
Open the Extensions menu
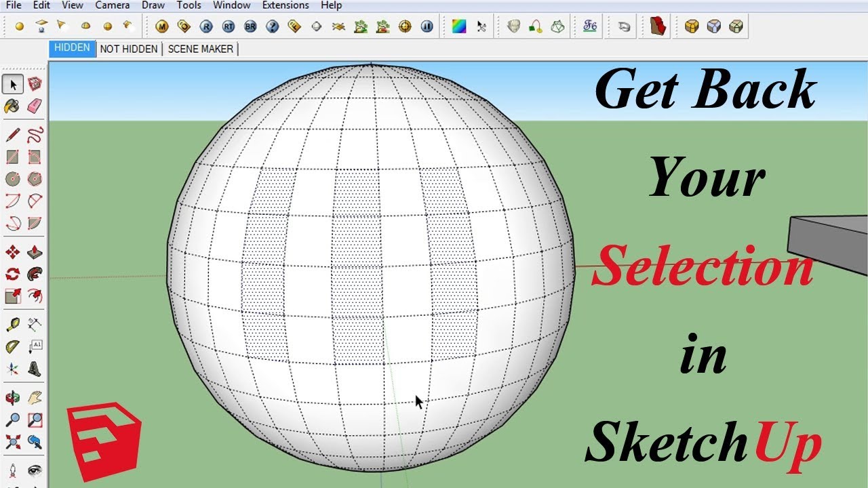pos(285,5)
